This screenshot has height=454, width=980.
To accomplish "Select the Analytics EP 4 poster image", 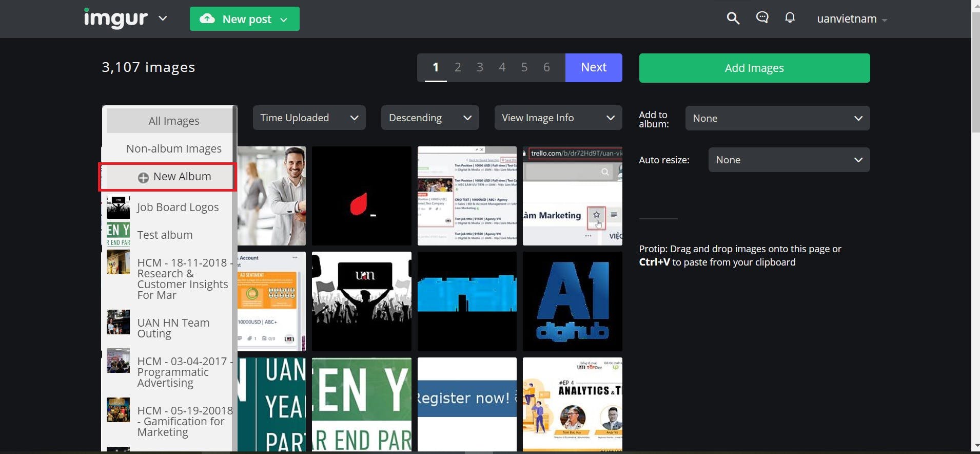I will click(573, 405).
